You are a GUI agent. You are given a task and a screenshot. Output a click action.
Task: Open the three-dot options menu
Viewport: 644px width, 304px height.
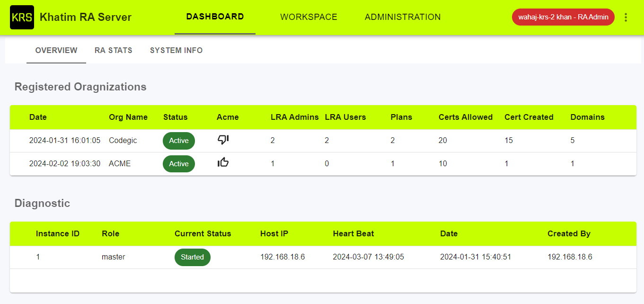pyautogui.click(x=626, y=18)
